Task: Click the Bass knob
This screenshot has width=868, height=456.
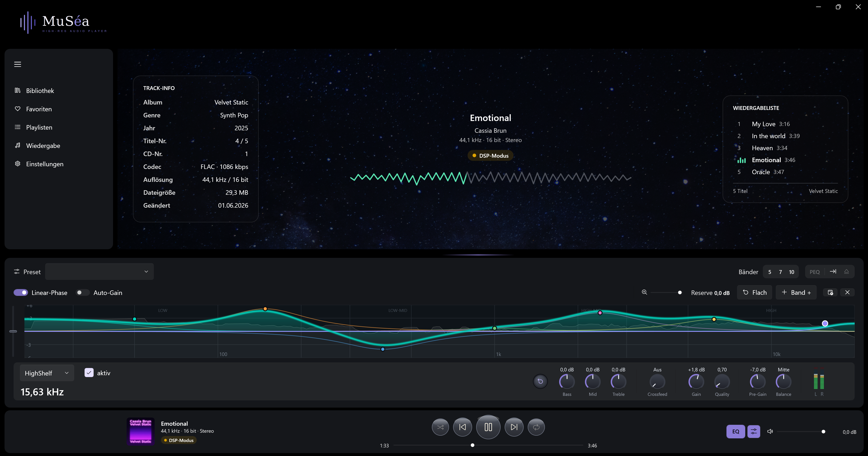Action: click(x=567, y=382)
